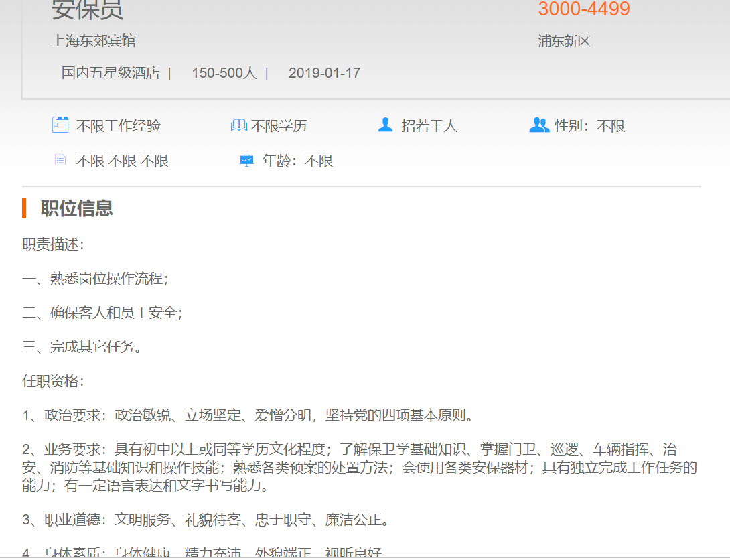Click the 国内五星级酒店 company type label
The width and height of the screenshot is (730, 560).
click(111, 73)
